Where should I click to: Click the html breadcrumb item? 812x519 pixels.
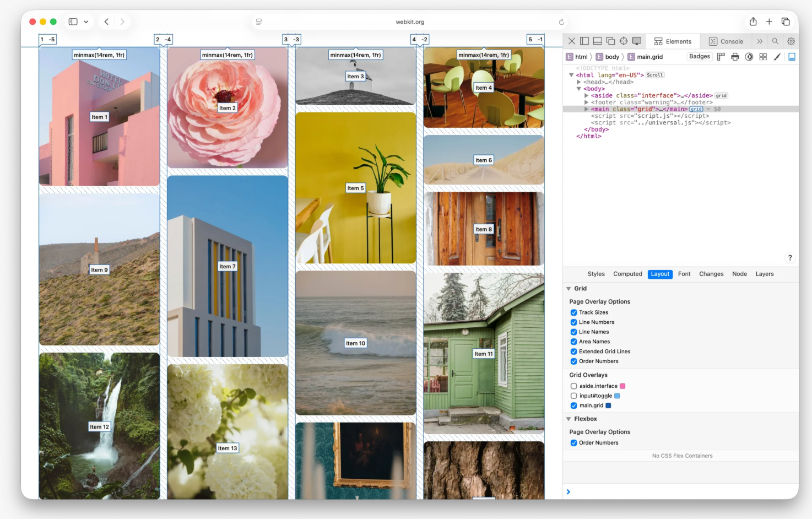point(577,57)
